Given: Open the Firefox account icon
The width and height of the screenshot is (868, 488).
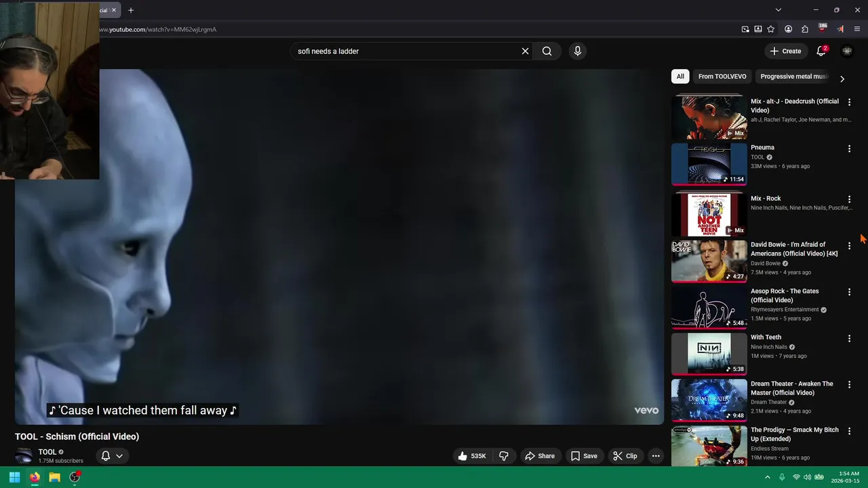Looking at the screenshot, I should tap(789, 29).
